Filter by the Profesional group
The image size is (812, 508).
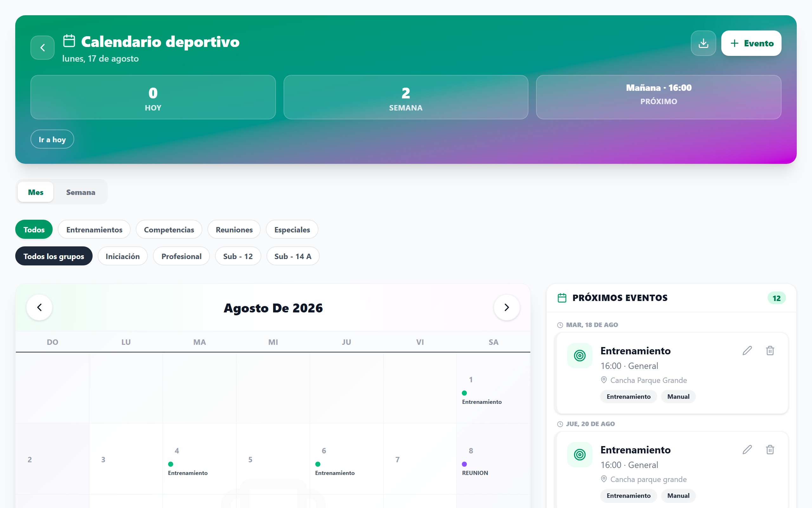click(181, 256)
